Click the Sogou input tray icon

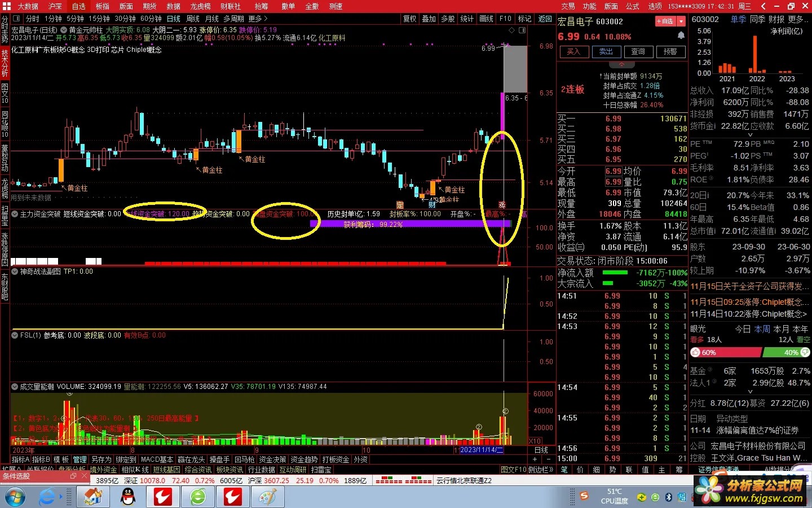(584, 496)
